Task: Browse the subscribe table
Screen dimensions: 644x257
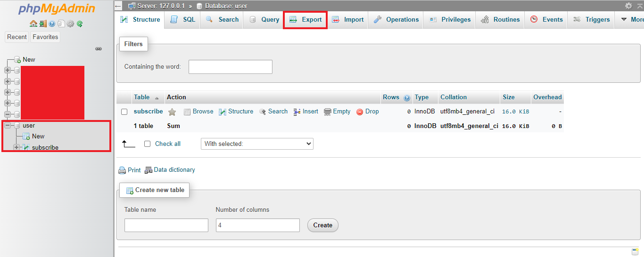Action: [x=198, y=112]
